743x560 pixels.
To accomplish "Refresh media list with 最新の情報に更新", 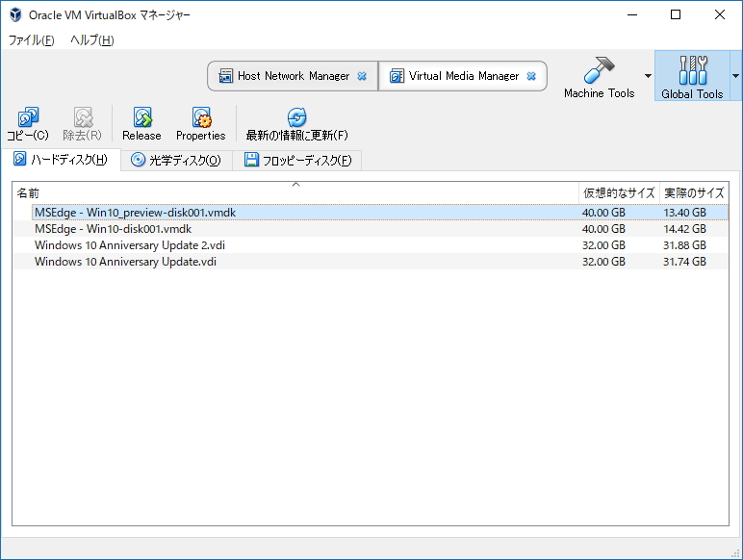I will (x=296, y=123).
